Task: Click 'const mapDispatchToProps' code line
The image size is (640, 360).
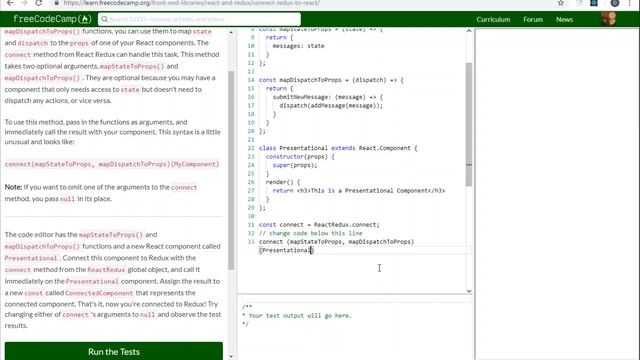Action: pos(331,80)
